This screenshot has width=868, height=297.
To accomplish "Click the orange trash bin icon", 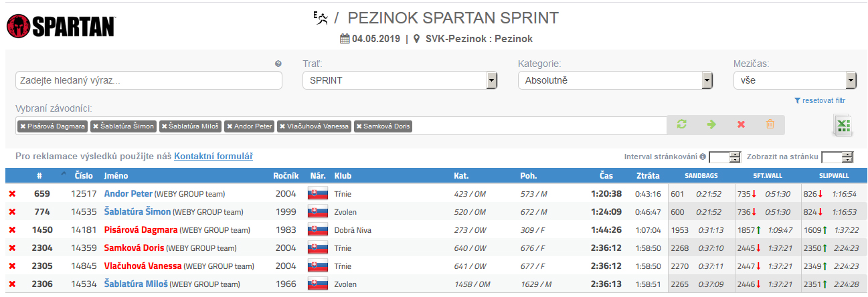I will (770, 124).
